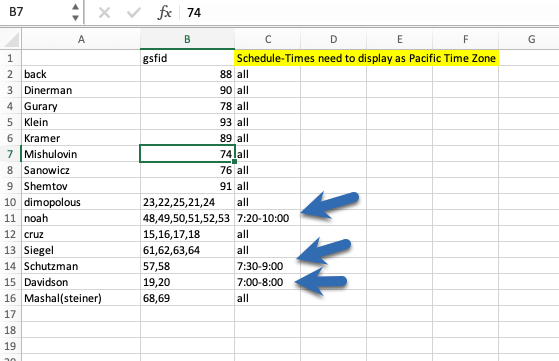Click cell containing Schutzman
The width and height of the screenshot is (559, 361).
81,266
